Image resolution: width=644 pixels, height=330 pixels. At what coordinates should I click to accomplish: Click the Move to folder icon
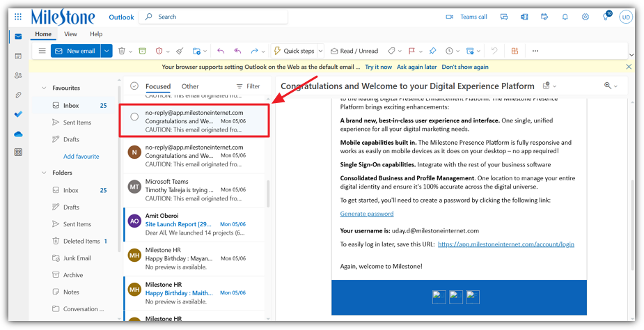pyautogui.click(x=197, y=51)
